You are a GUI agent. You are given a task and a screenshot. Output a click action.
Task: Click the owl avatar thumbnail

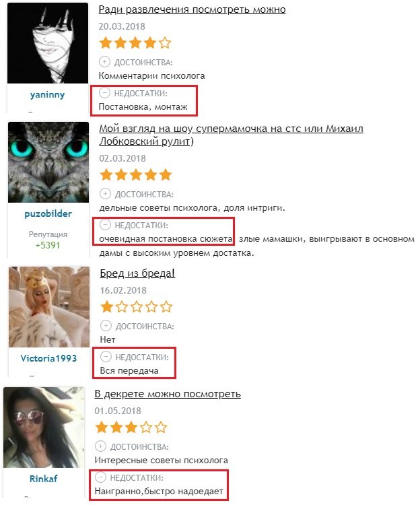(x=48, y=162)
